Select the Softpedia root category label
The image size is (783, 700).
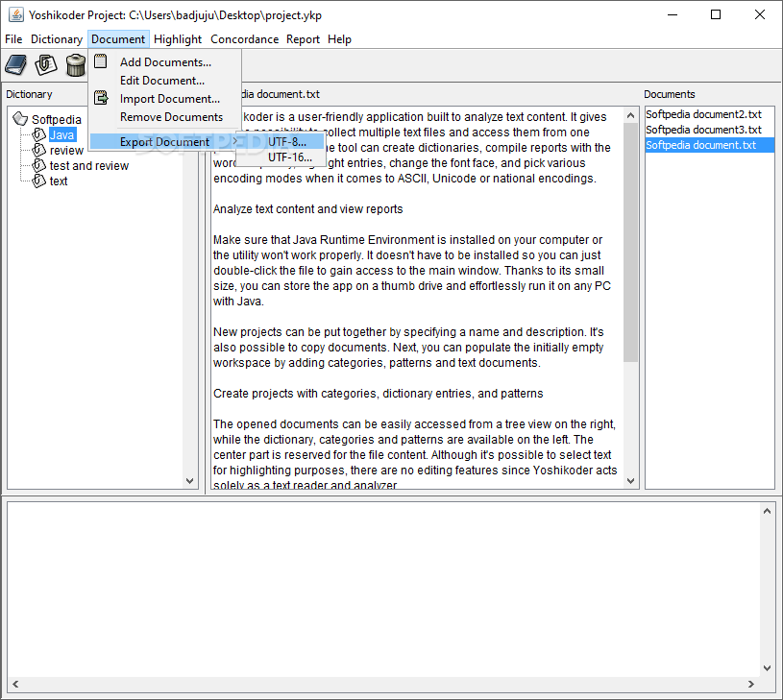[56, 119]
